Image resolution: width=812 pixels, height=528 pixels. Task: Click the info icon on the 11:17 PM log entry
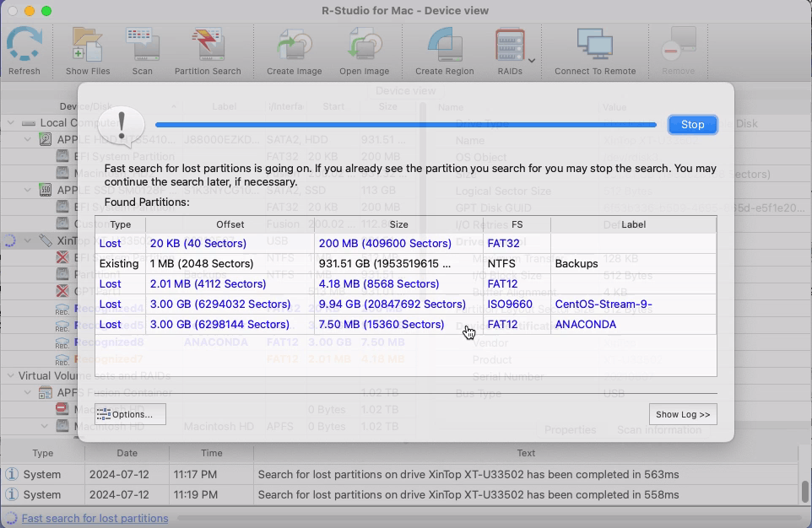pyautogui.click(x=11, y=474)
